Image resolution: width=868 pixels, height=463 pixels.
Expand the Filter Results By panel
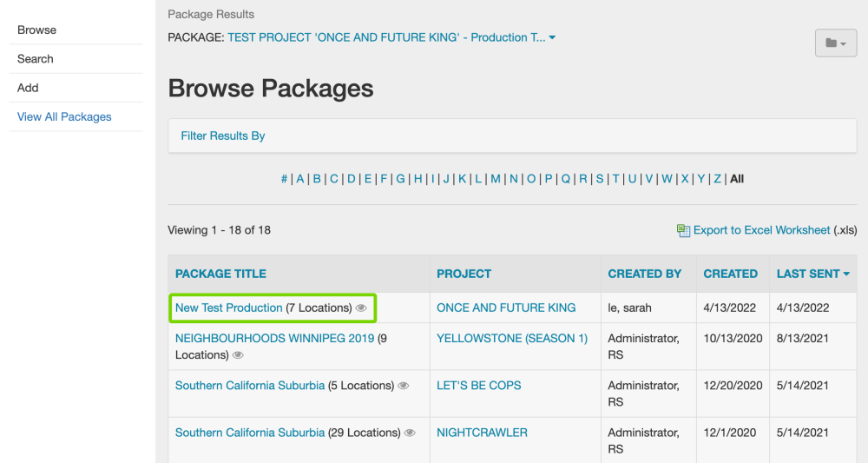click(223, 136)
